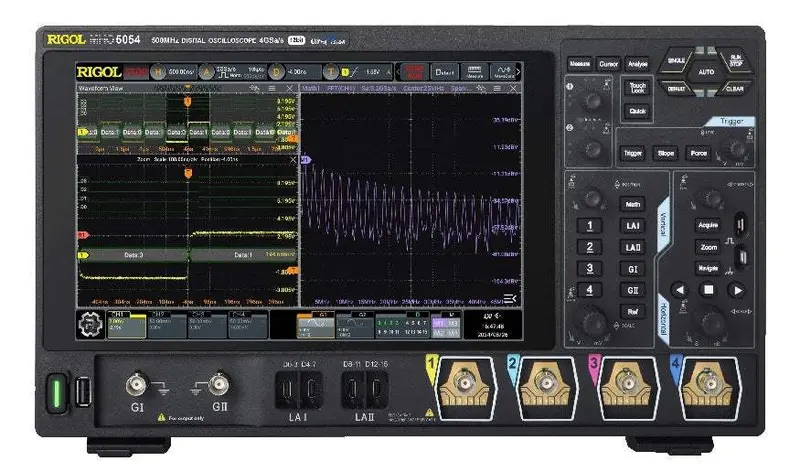Close the Math1 FFT window
The height and width of the screenshot is (472, 800).
click(513, 88)
